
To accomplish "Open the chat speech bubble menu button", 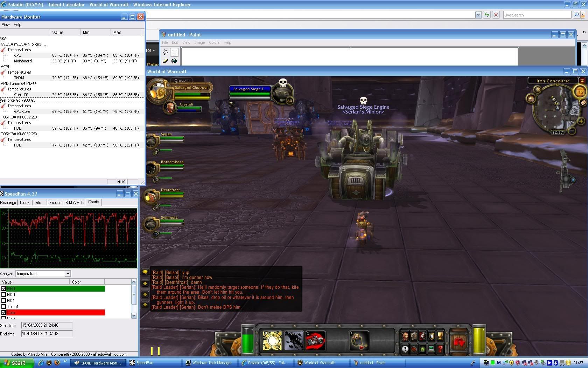I will click(x=145, y=272).
